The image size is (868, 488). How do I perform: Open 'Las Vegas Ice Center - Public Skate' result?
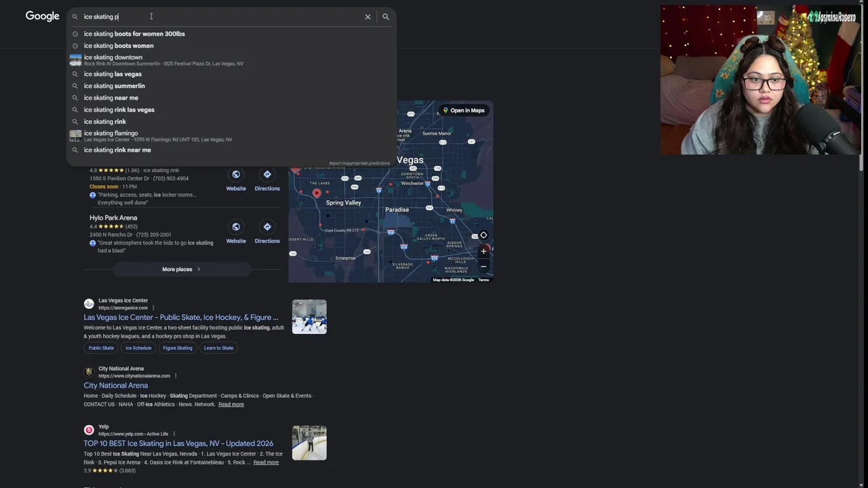point(181,317)
